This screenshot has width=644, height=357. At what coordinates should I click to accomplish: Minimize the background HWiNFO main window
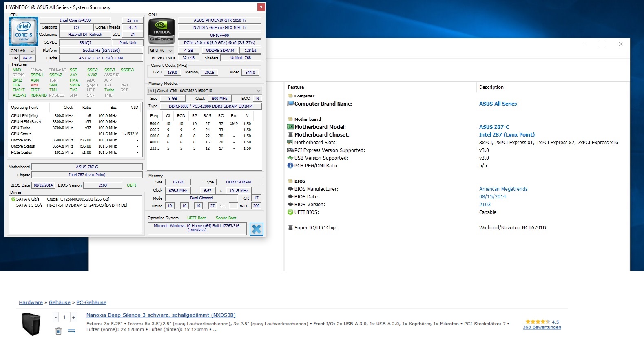[x=584, y=44]
